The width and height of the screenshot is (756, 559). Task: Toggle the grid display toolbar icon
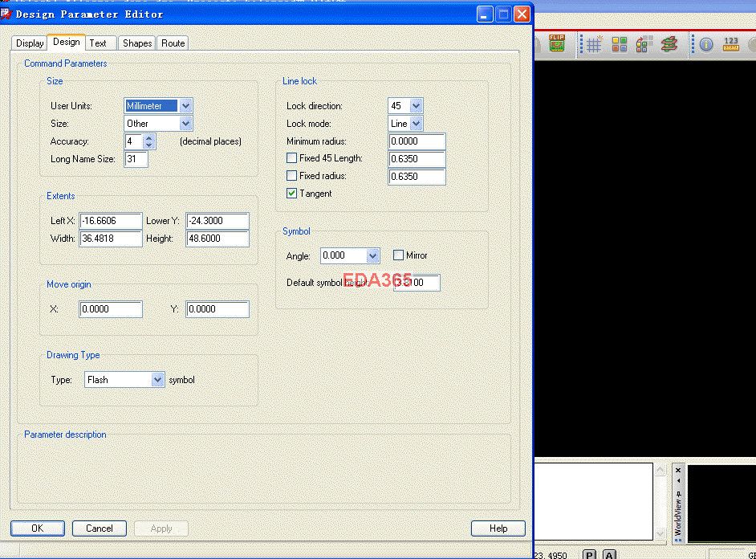click(x=595, y=44)
